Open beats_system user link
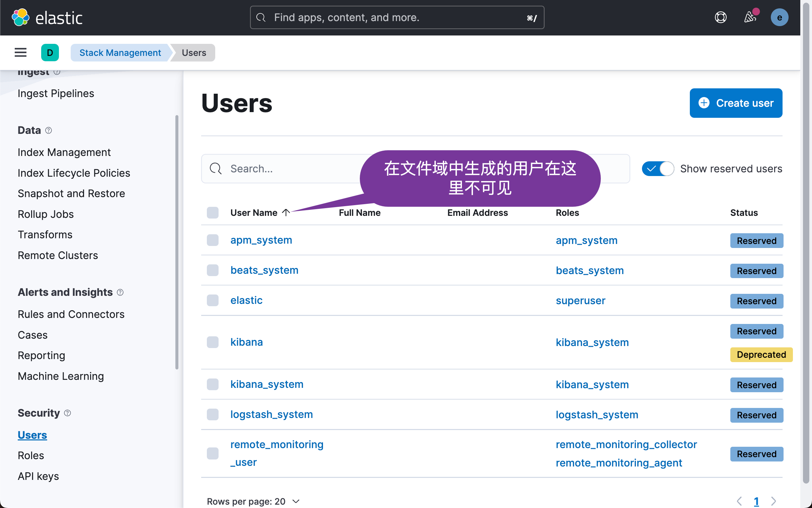Screen dimensions: 812x508 pos(264,270)
